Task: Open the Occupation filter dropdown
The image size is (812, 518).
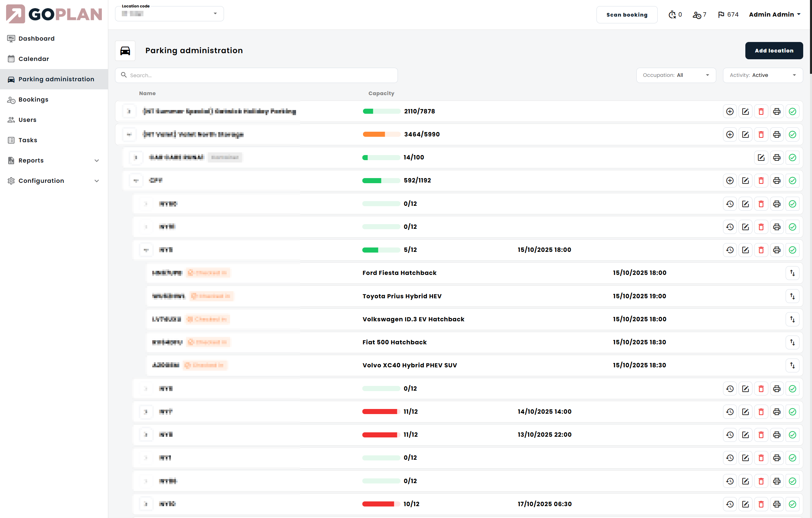Action: point(676,75)
